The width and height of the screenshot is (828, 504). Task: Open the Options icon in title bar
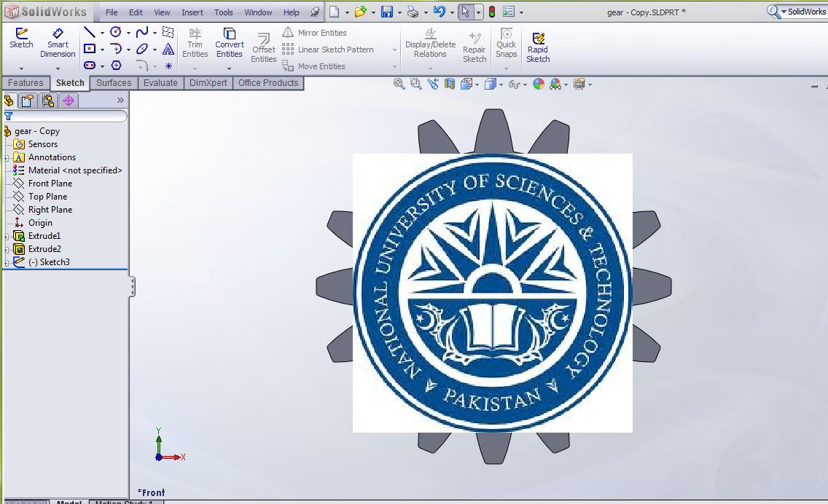click(x=509, y=12)
